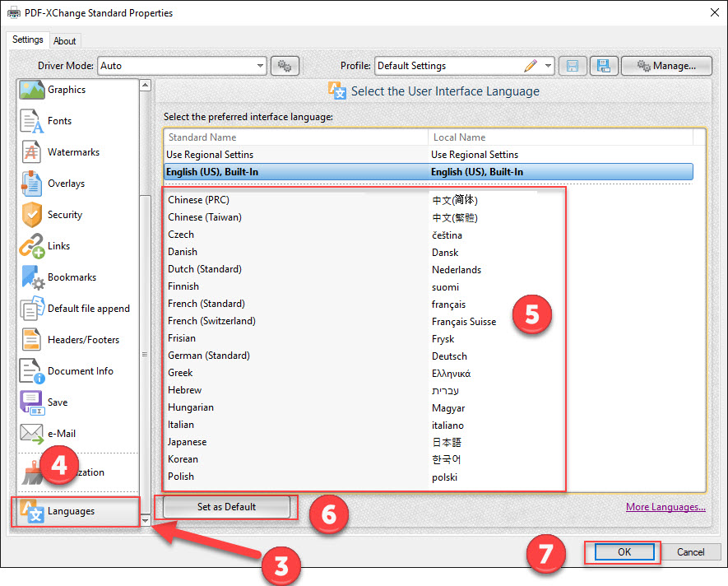This screenshot has height=586, width=728.
Task: Open the Links chain icon
Action: (x=31, y=246)
